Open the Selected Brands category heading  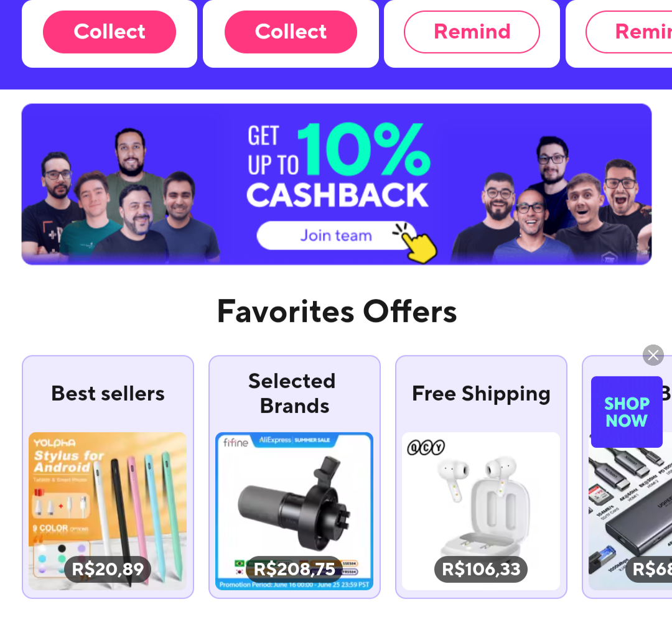click(294, 393)
